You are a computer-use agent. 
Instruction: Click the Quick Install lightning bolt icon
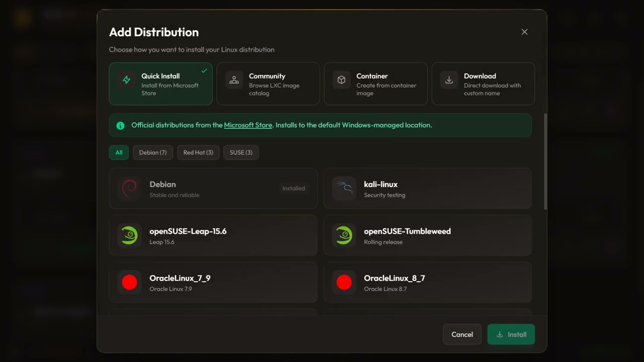tap(126, 80)
